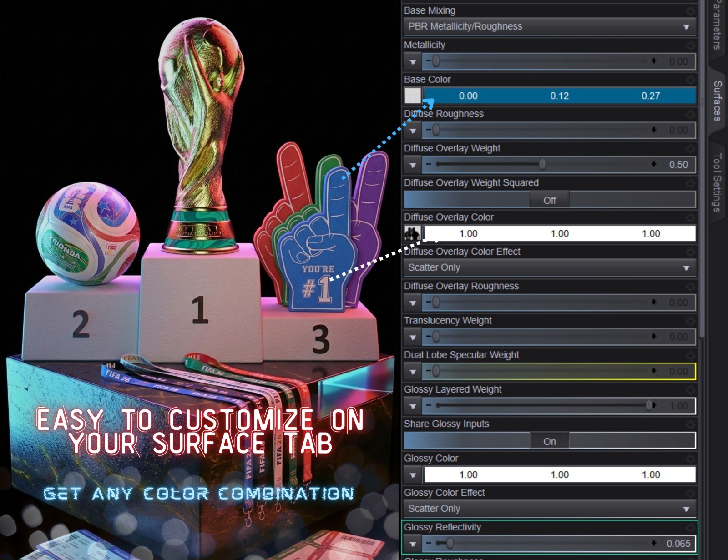The image size is (728, 560).
Task: Open the Tool Settings tab
Action: [x=718, y=182]
